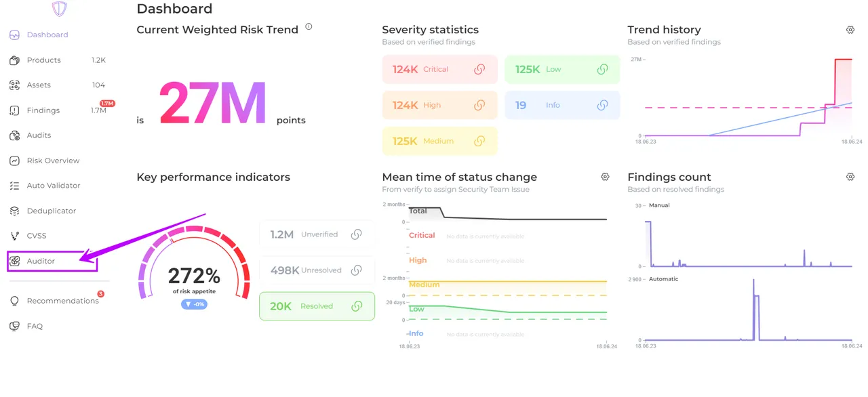Viewport: 868px width, 397px height.
Task: Click the Findings count settings gear
Action: [850, 177]
